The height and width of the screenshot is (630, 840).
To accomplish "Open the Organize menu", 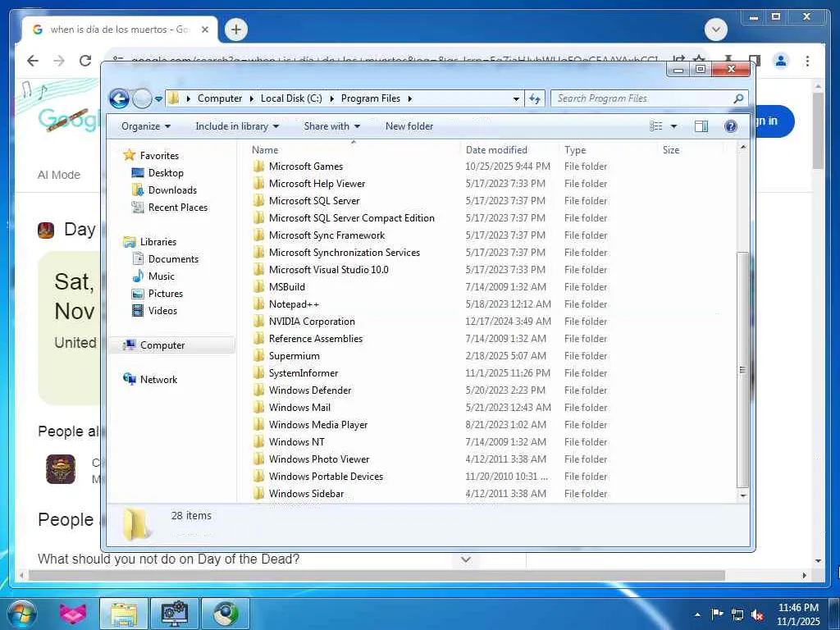I will [146, 126].
